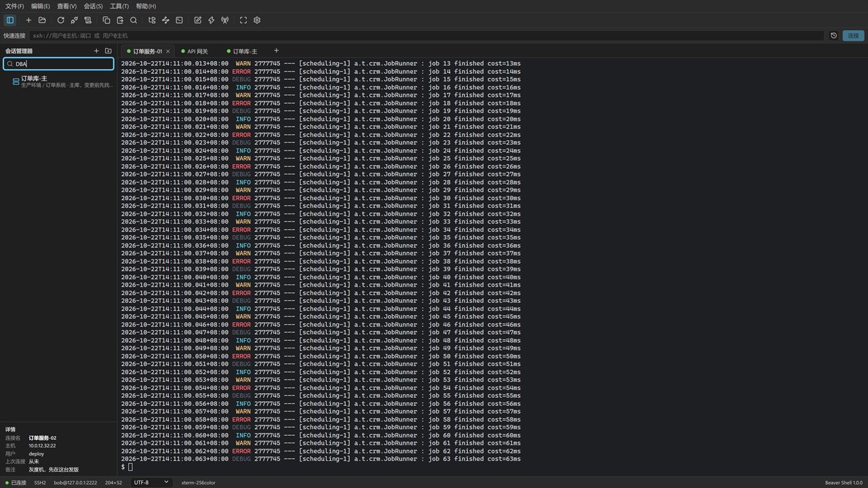The width and height of the screenshot is (868, 488).
Task: Open settings with the gear icon
Action: (x=257, y=20)
